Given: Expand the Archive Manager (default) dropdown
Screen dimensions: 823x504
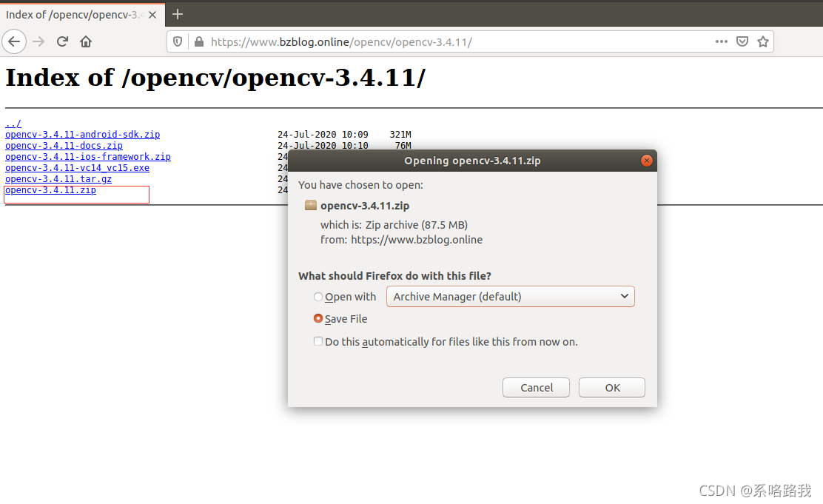Looking at the screenshot, I should point(510,297).
